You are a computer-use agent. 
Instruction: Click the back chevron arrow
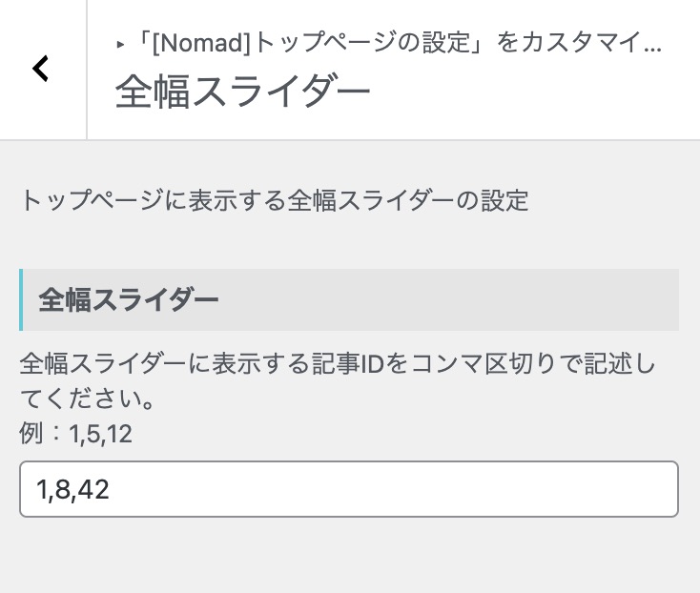(x=40, y=69)
